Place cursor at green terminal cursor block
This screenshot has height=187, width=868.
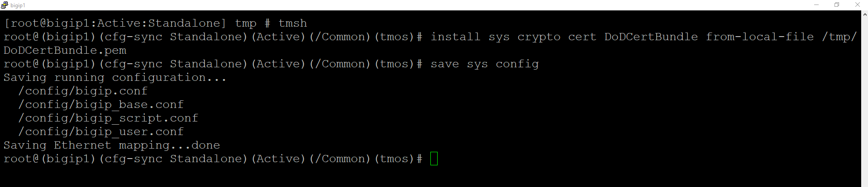coord(434,159)
